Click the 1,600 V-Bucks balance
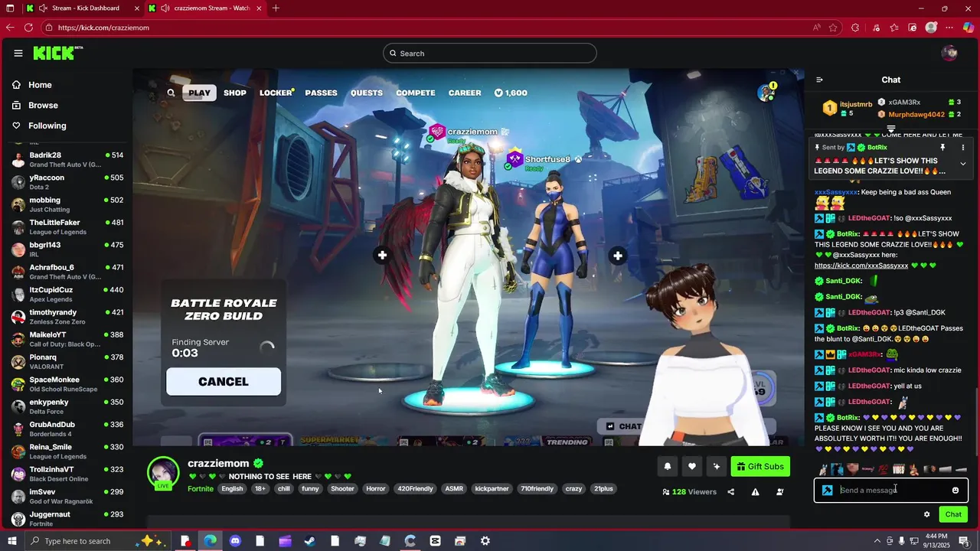Image resolution: width=980 pixels, height=551 pixels. click(x=511, y=93)
